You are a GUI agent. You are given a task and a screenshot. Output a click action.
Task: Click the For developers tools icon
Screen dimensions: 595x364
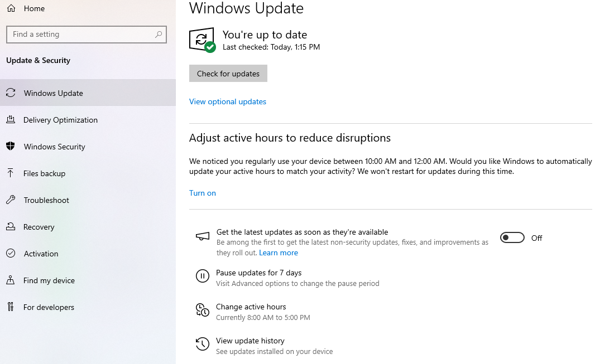pos(11,307)
